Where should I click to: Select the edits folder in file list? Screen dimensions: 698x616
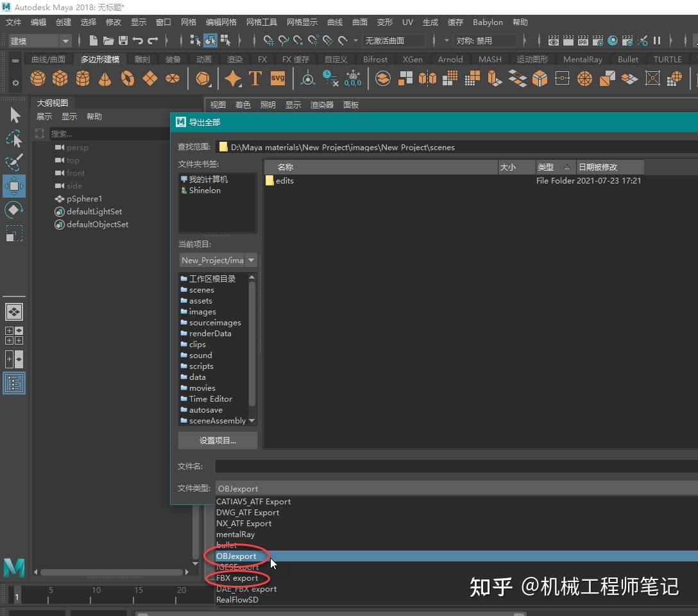(x=280, y=181)
